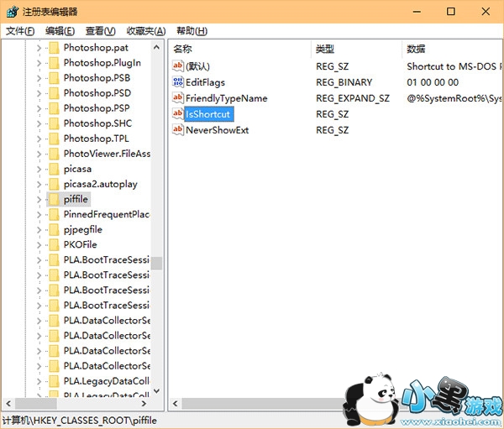Expand the pjpegfile tree node

tap(39, 229)
